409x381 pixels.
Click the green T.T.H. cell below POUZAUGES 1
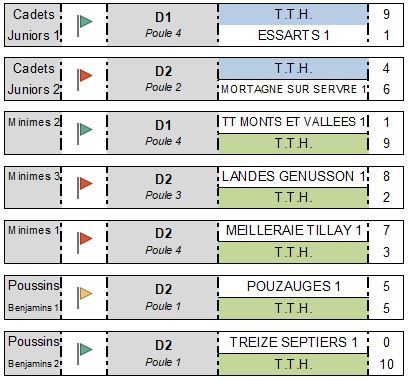click(x=293, y=308)
